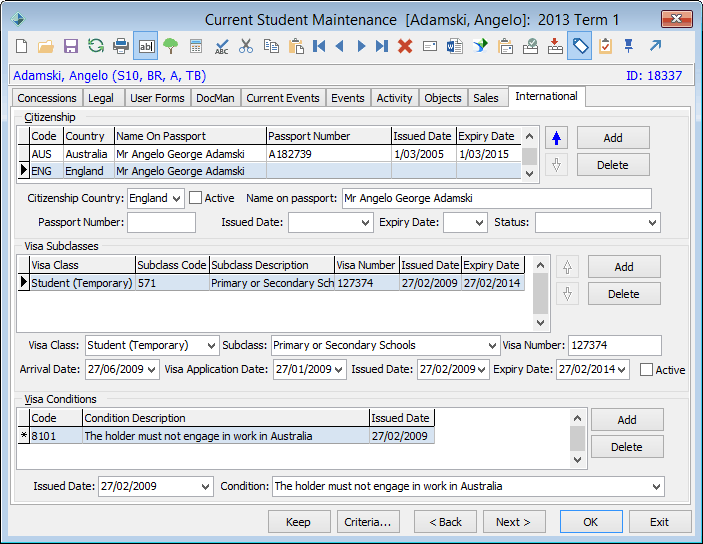703x544 pixels.
Task: Switch to the Current Events tab
Action: click(283, 98)
